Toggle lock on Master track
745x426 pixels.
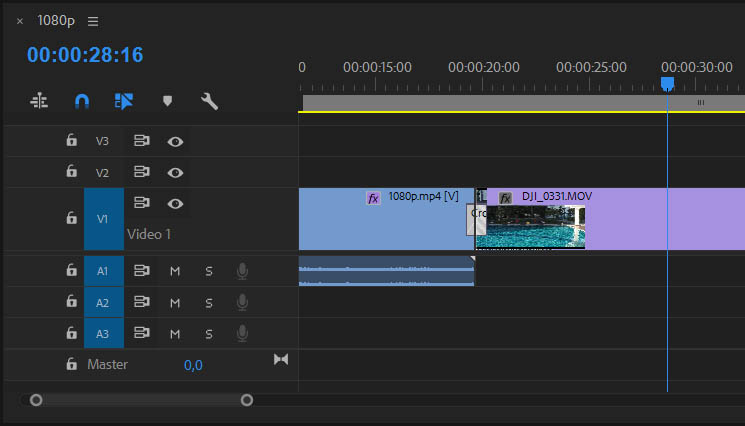pyautogui.click(x=71, y=364)
